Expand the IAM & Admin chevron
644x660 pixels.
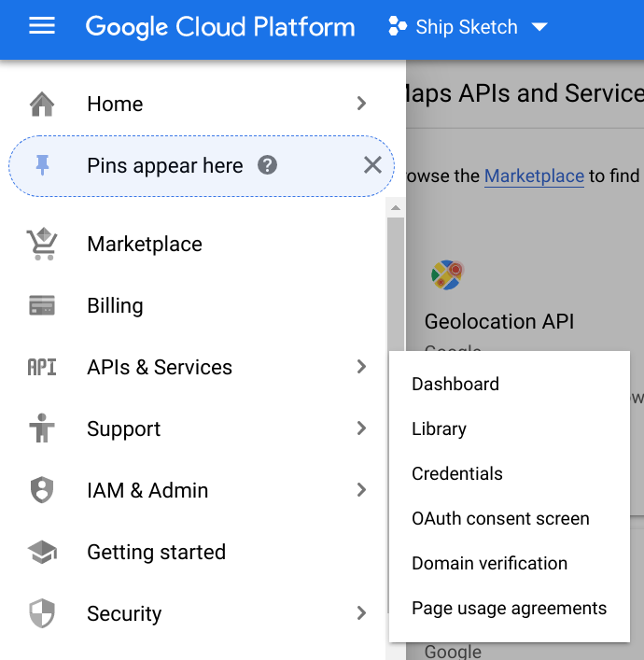pos(361,490)
